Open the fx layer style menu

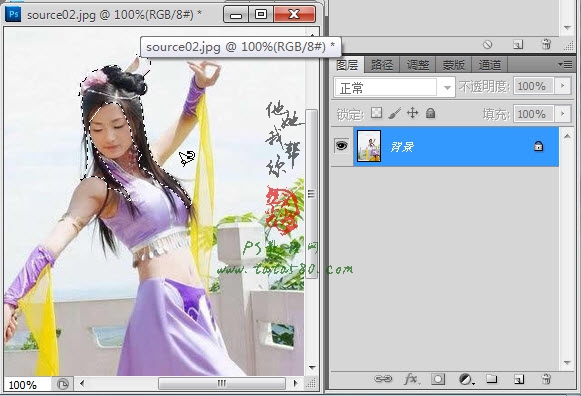point(411,379)
